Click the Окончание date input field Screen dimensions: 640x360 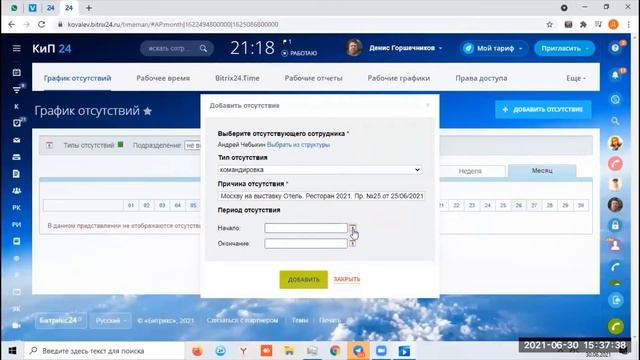(306, 244)
